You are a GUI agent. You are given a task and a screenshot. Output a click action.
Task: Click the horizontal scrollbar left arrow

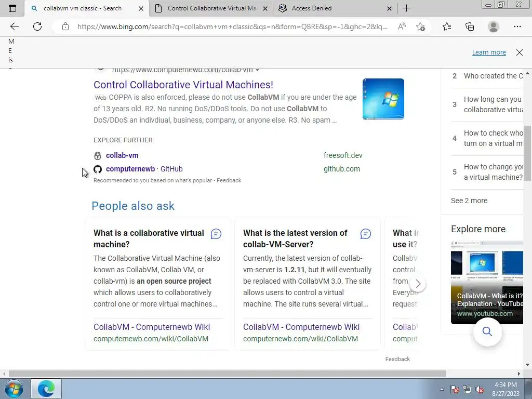point(4,374)
